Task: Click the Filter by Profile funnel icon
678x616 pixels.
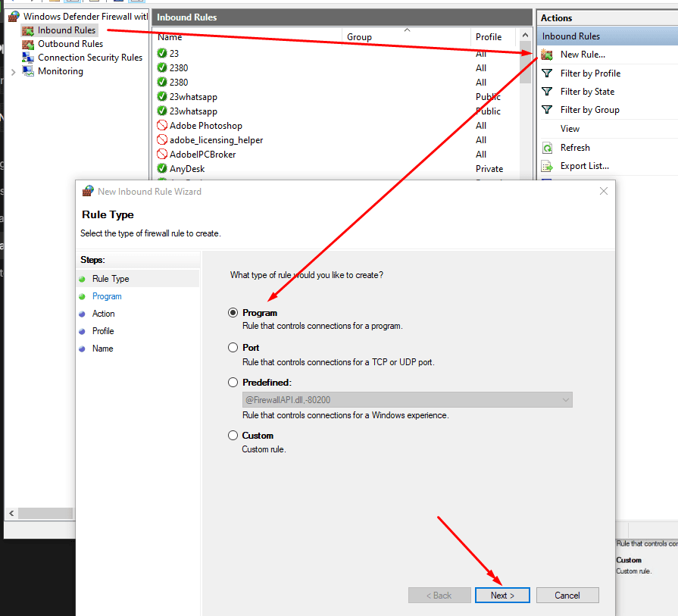Action: point(547,73)
